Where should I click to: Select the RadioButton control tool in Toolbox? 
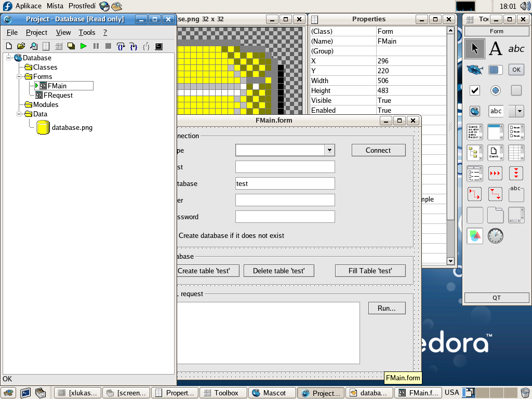(x=496, y=90)
